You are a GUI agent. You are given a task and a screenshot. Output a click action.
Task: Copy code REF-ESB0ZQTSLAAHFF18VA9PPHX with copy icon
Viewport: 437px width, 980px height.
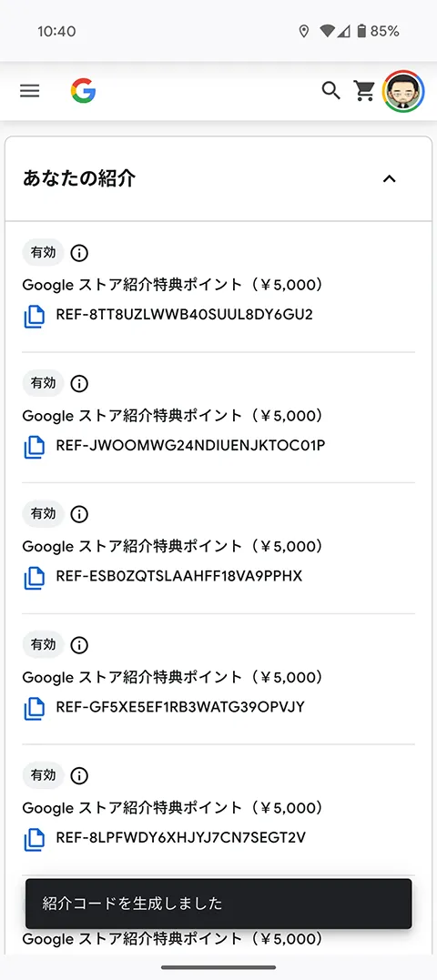(35, 578)
